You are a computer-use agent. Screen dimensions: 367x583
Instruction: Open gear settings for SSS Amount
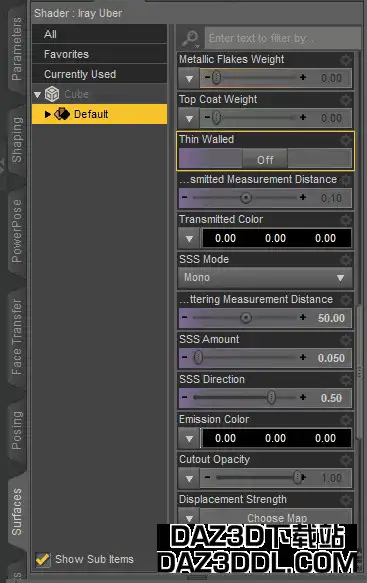[x=346, y=339]
